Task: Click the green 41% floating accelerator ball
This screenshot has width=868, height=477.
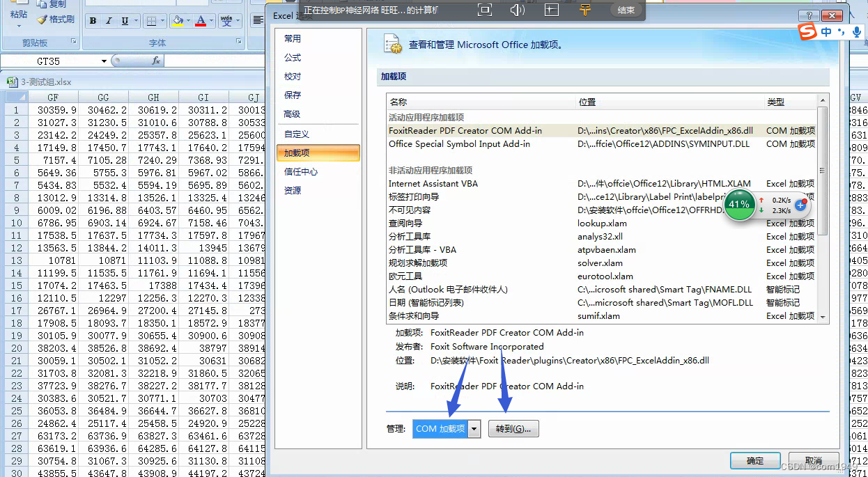Action: [739, 205]
